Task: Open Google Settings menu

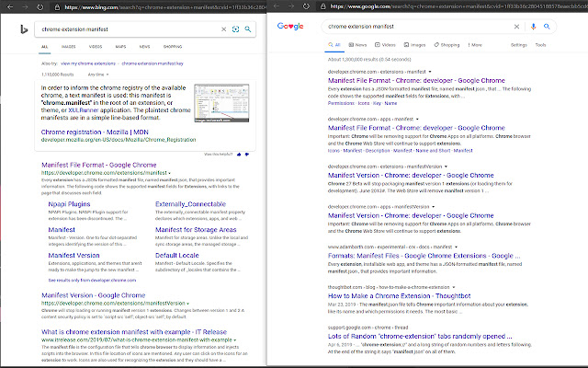Action: [x=519, y=45]
